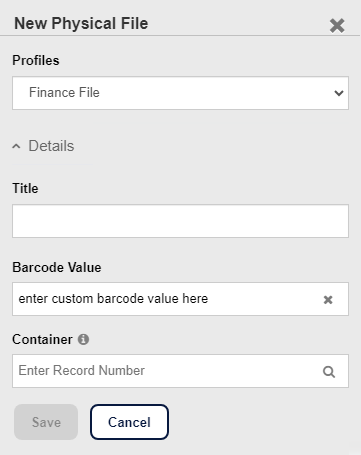361x455 pixels.
Task: Click the Profiles dropdown chevron arrow
Action: tap(339, 93)
